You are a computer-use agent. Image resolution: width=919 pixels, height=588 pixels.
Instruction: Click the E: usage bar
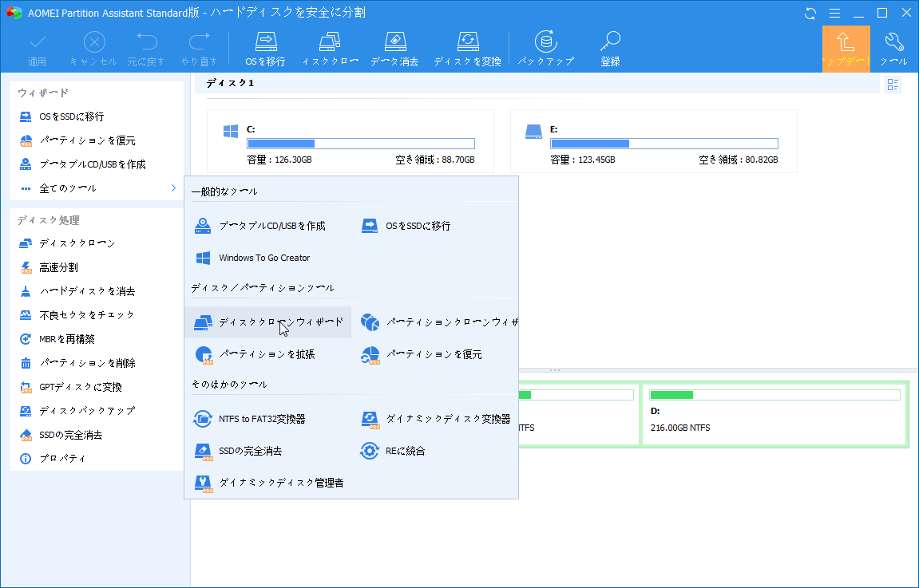[x=664, y=144]
